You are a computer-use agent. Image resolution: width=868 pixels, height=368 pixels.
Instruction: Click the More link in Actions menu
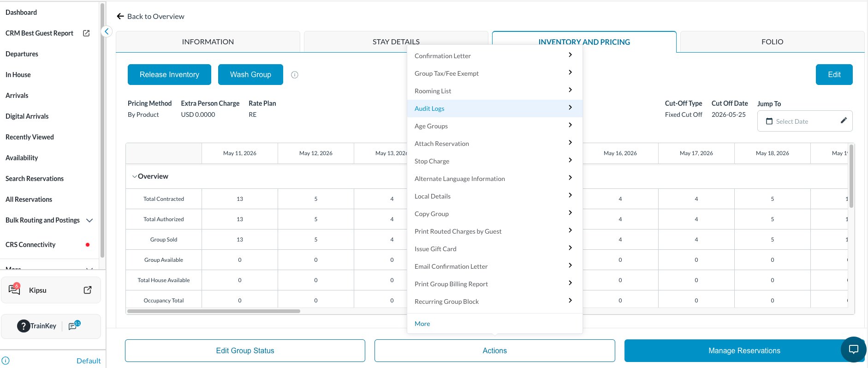point(422,324)
